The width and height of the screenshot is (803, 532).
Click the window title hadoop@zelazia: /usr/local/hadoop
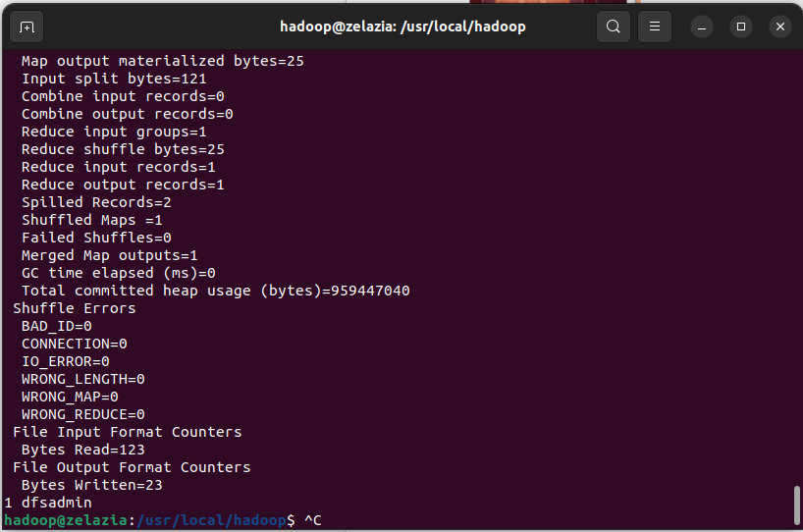pos(402,27)
